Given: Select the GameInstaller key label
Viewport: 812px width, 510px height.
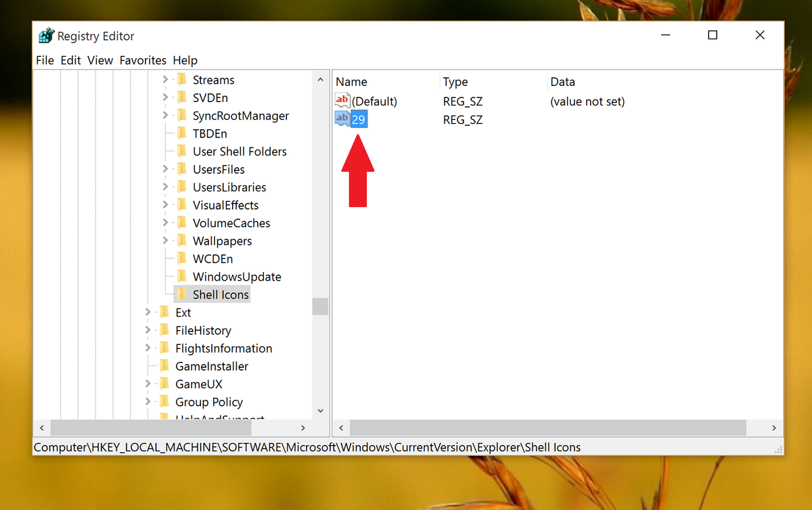Looking at the screenshot, I should point(212,367).
